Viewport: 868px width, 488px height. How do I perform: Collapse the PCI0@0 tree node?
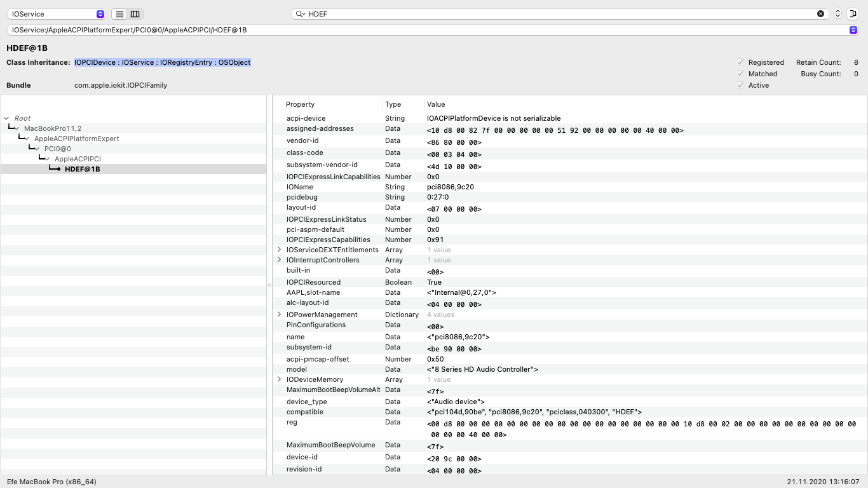click(37, 149)
